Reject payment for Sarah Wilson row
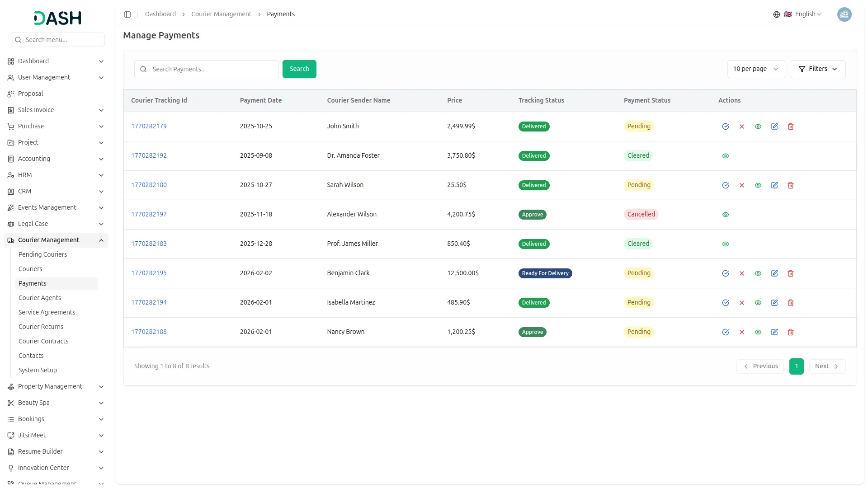The height and width of the screenshot is (488, 868). 742,185
